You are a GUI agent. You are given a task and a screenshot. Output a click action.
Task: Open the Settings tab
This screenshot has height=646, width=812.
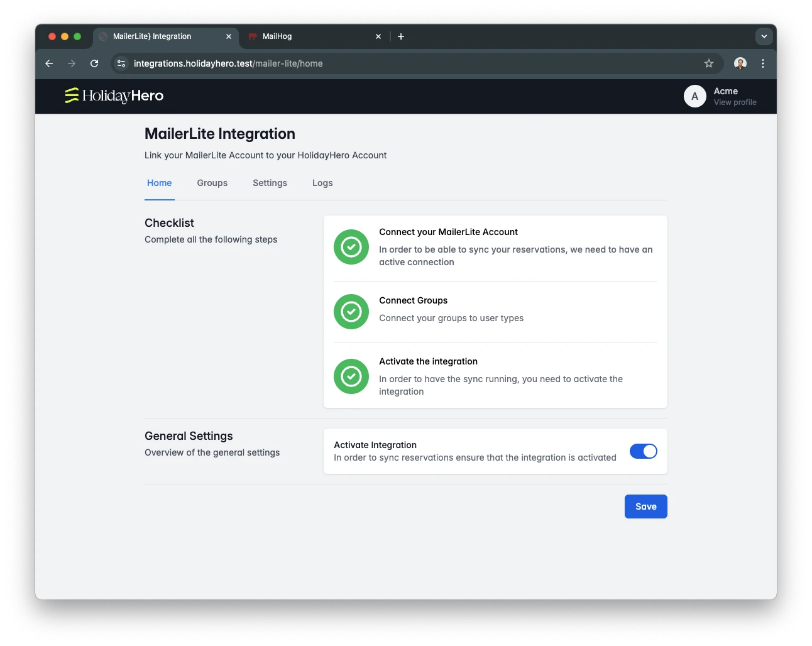(270, 183)
